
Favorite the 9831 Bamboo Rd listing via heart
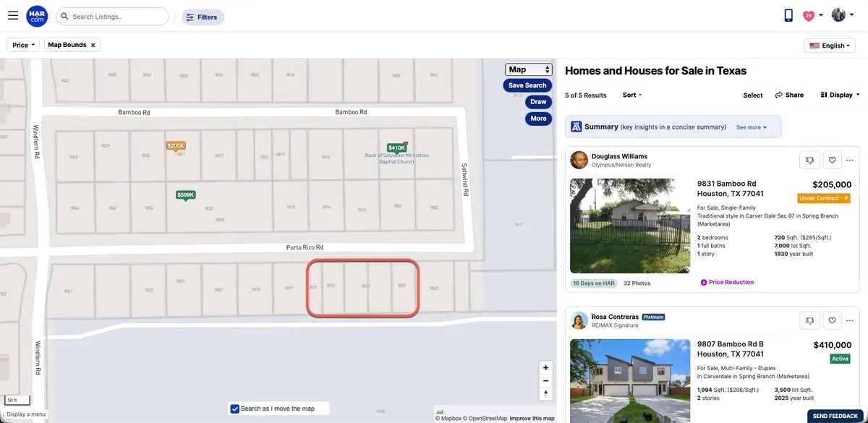click(832, 159)
